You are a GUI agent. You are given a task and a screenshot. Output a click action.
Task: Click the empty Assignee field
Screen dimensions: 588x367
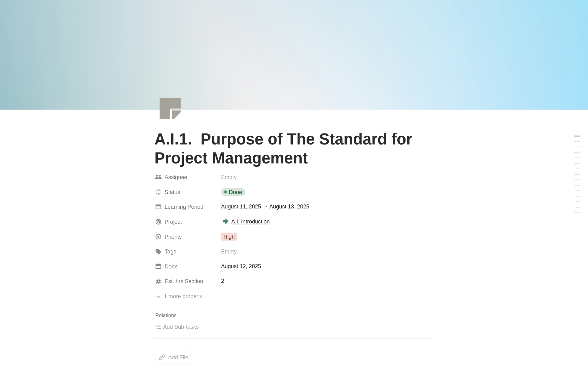[x=229, y=177]
